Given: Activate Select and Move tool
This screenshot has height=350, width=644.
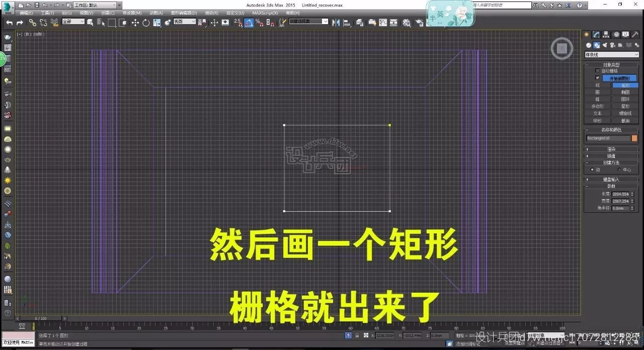Looking at the screenshot, I should pyautogui.click(x=135, y=23).
